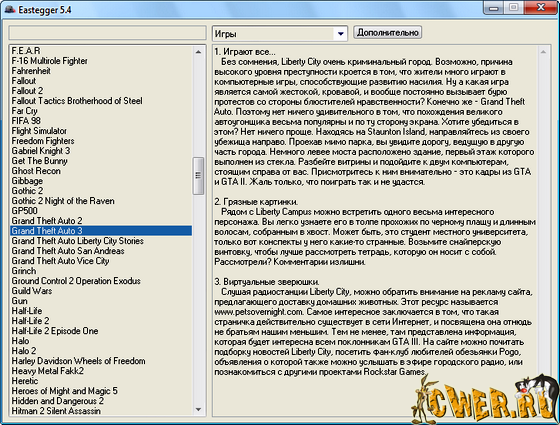Select the Halo 2 entry
The image size is (560, 425).
[x=101, y=351]
